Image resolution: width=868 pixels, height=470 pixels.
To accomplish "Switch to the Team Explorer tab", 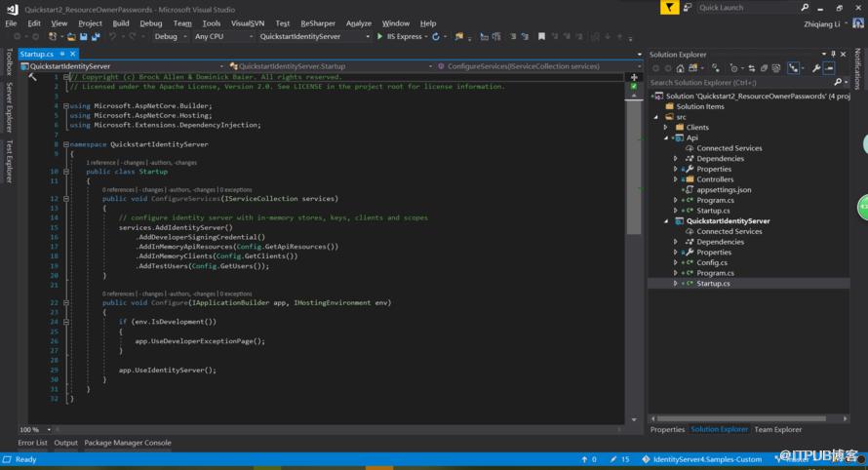I will [x=777, y=430].
